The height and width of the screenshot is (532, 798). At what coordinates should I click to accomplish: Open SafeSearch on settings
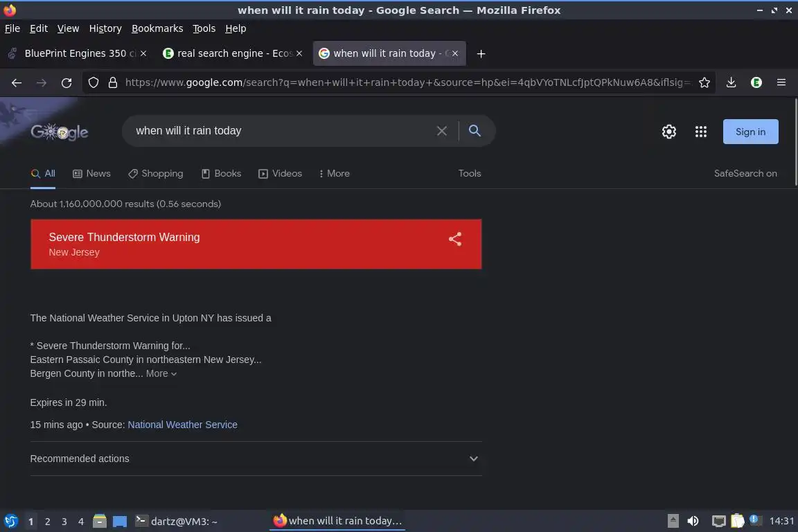(745, 174)
